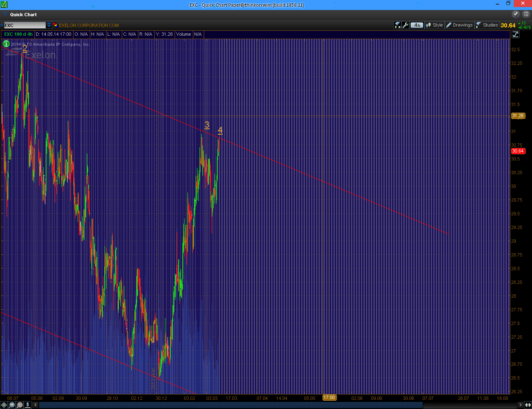Select the crosshair pan tool icon
Screen dimensions: 532x409
(x=4, y=405)
